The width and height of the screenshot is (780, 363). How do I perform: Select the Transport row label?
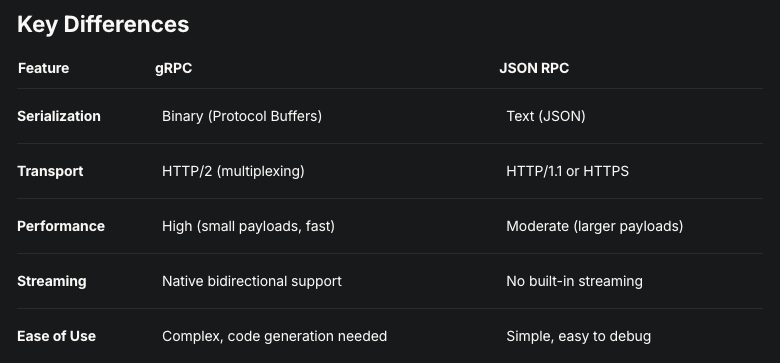tap(50, 172)
